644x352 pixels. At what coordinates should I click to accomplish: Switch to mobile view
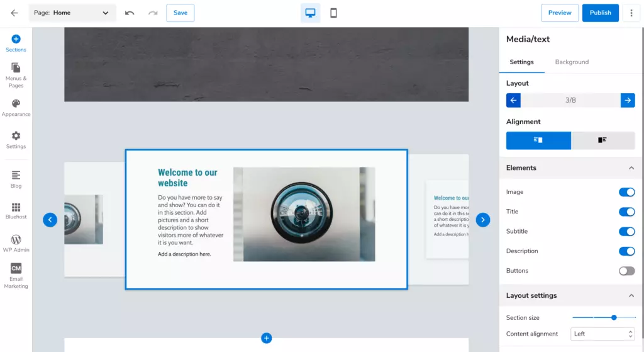pos(333,13)
